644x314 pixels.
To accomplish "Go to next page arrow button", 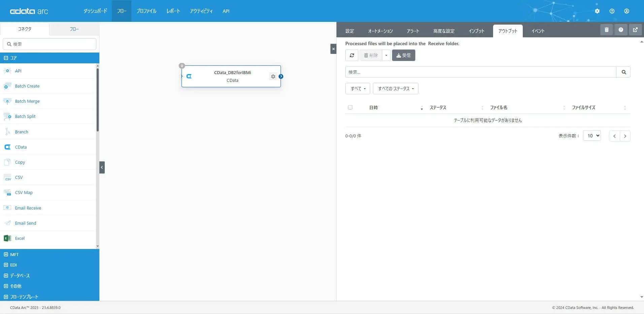I will 625,136.
